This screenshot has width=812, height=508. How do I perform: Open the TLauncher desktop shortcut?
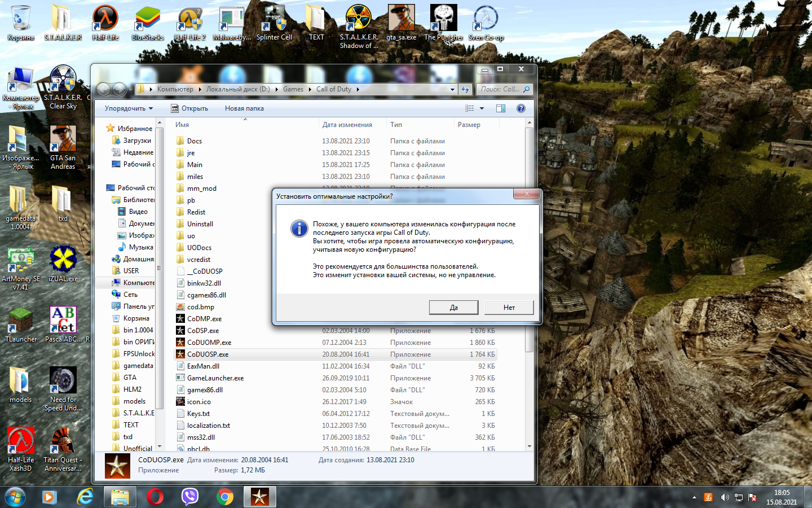21,325
